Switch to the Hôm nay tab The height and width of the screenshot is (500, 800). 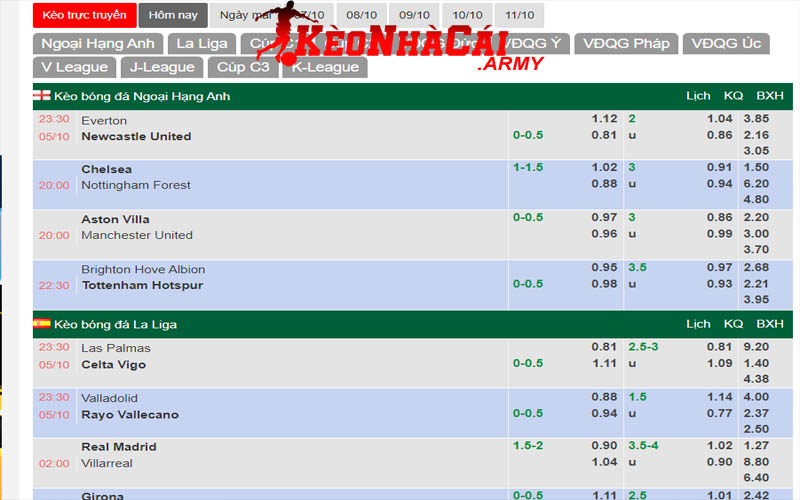173,15
